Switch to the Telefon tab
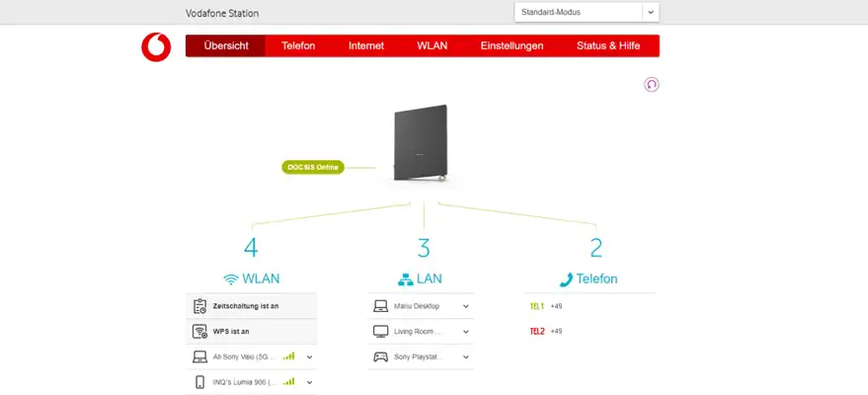 click(298, 46)
